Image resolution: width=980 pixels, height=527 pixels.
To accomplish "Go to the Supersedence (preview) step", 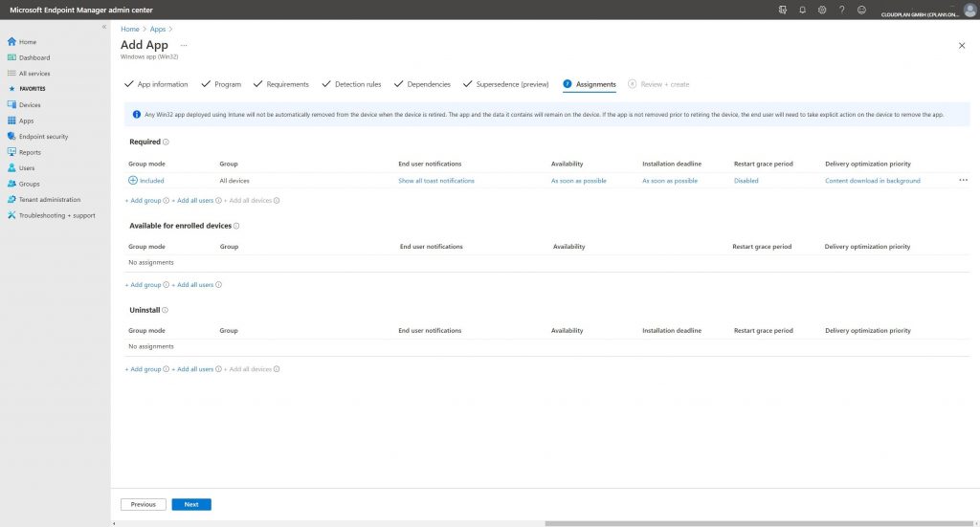I will 506,84.
